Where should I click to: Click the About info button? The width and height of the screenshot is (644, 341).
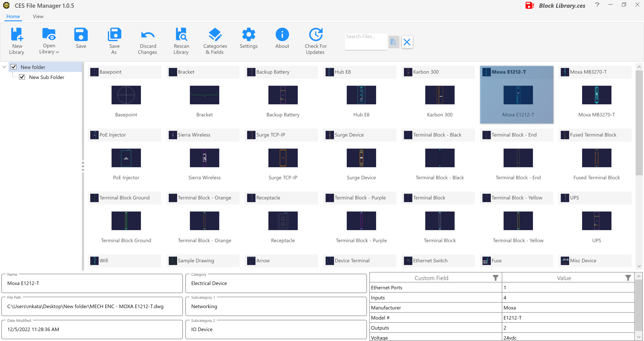(282, 35)
